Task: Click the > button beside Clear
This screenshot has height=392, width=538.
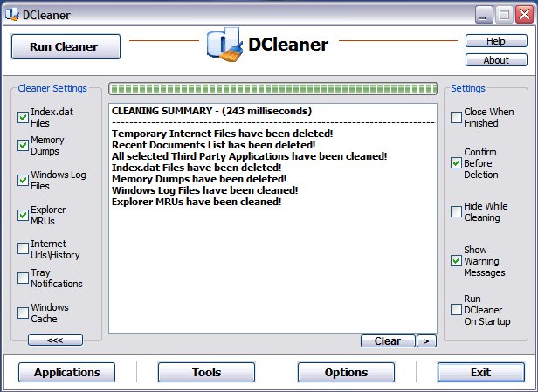Action: tap(426, 341)
